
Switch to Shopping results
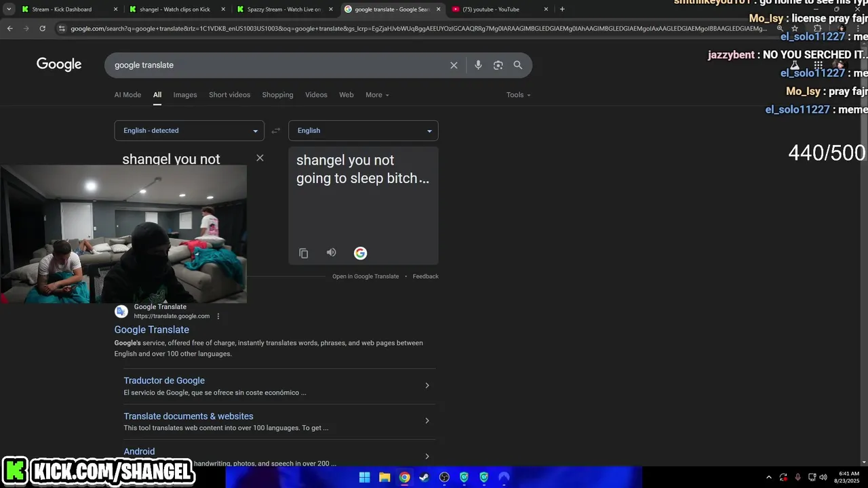(x=278, y=95)
